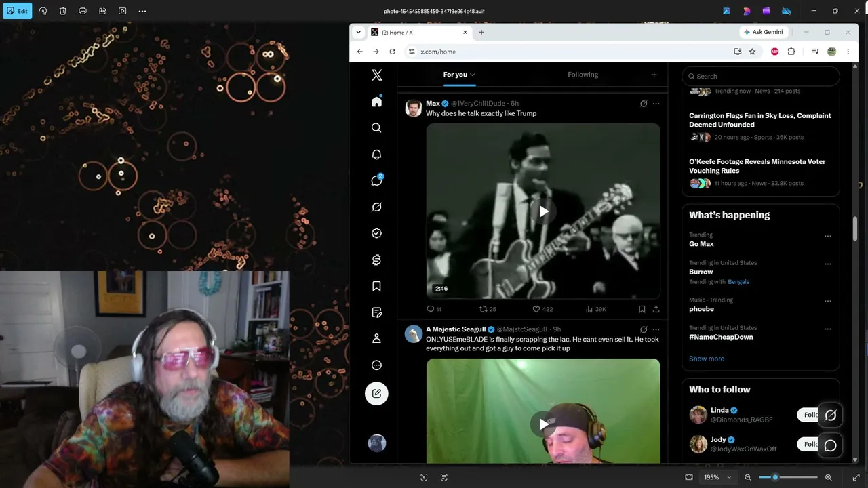Open the Photos three-dot more options menu
Image resolution: width=868 pixels, height=488 pixels.
(x=142, y=11)
